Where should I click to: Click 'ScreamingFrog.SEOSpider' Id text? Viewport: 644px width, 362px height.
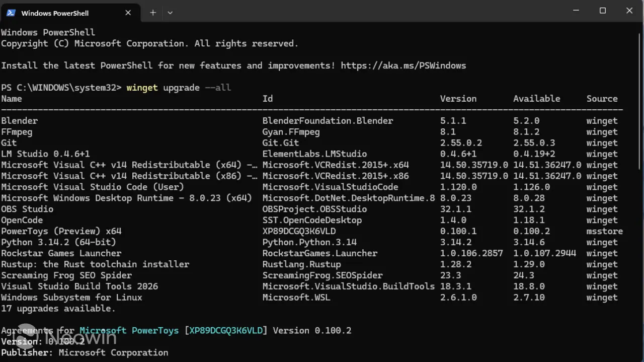(x=323, y=276)
